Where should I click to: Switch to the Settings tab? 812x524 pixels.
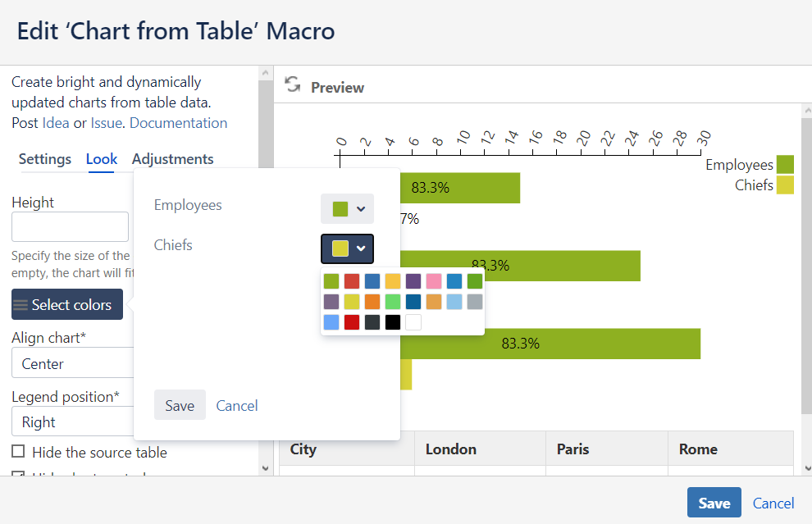point(44,159)
